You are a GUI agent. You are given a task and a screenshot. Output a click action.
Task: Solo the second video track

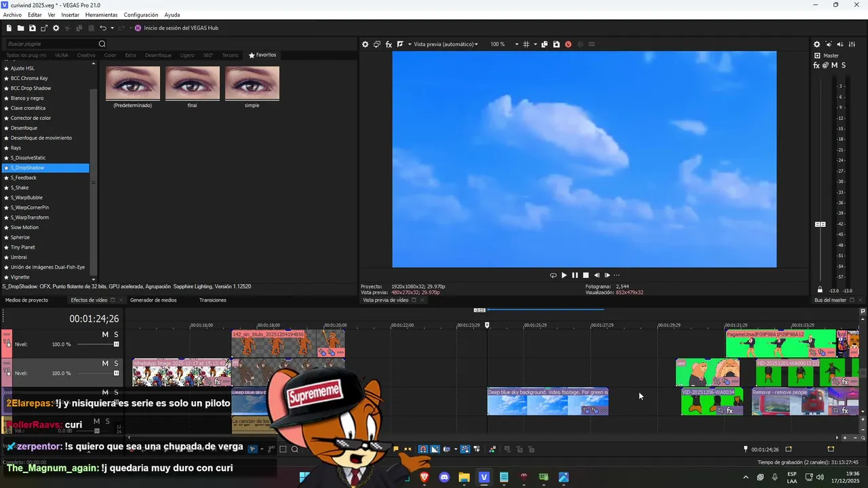click(116, 364)
